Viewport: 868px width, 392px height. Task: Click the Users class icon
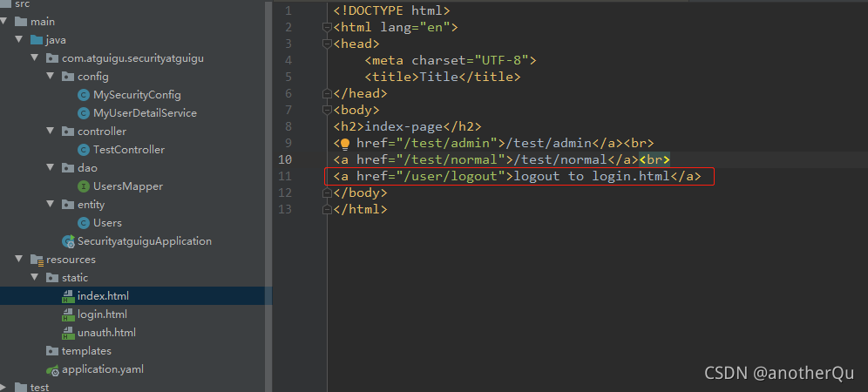[x=84, y=223]
